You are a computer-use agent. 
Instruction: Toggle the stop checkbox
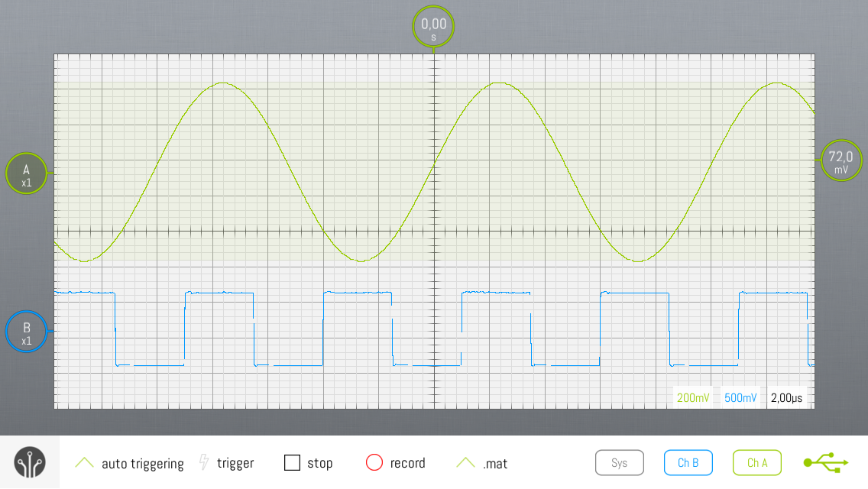pyautogui.click(x=292, y=462)
